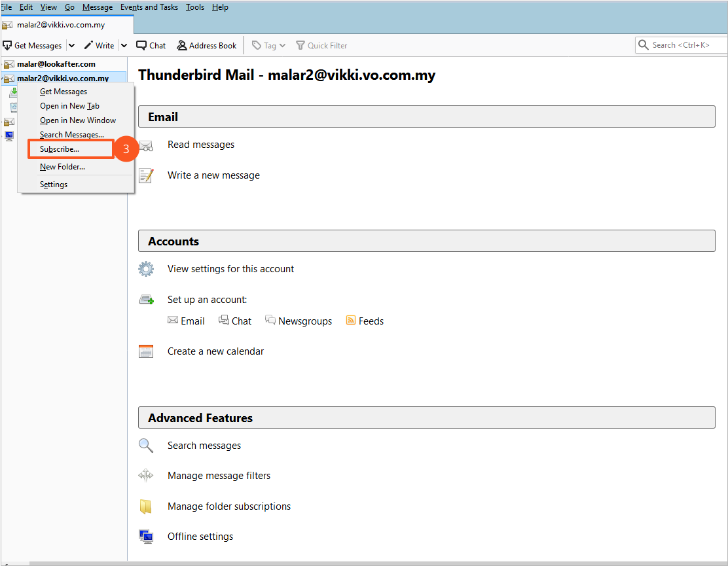Open the Edit menu
The height and width of the screenshot is (566, 728).
[26, 7]
